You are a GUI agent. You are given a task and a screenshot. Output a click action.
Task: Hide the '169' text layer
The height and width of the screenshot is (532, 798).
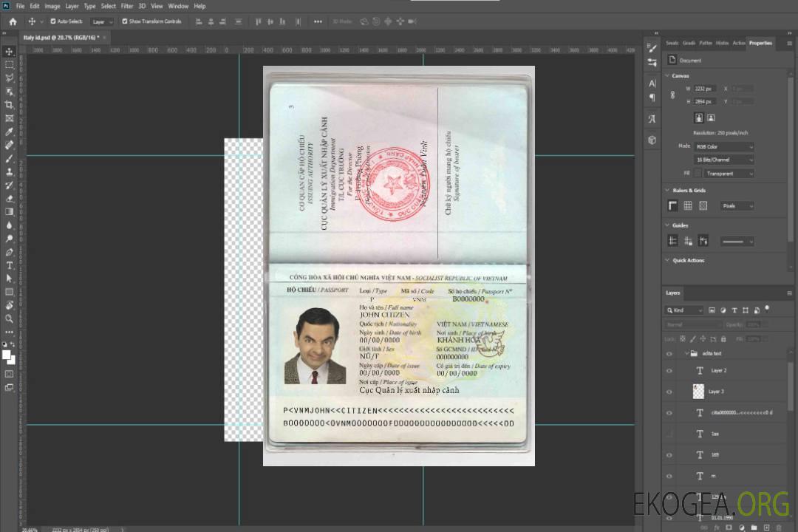coord(669,455)
